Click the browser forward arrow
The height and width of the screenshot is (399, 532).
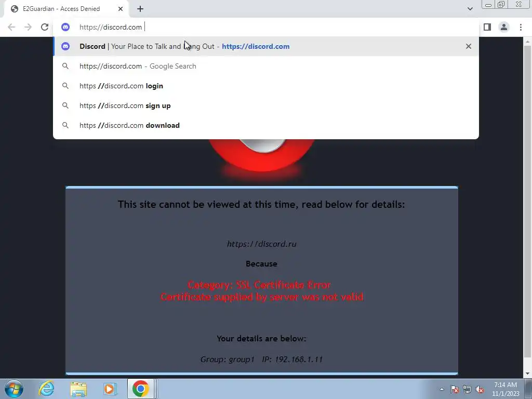click(x=28, y=27)
